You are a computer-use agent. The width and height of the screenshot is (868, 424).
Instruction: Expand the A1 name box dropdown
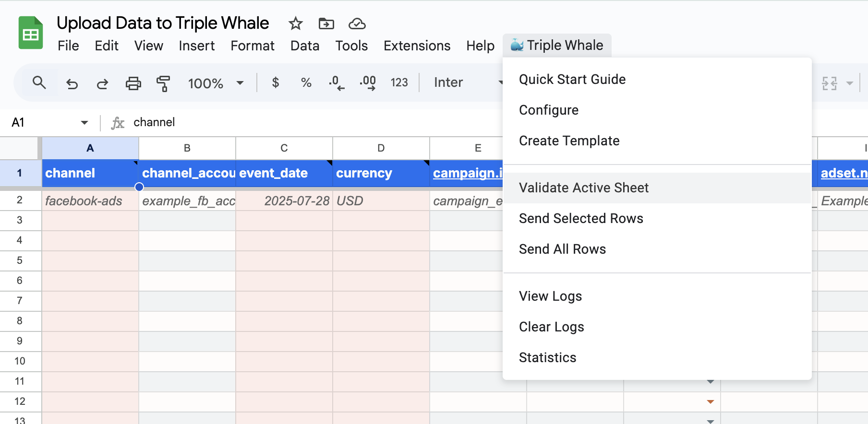(x=84, y=123)
